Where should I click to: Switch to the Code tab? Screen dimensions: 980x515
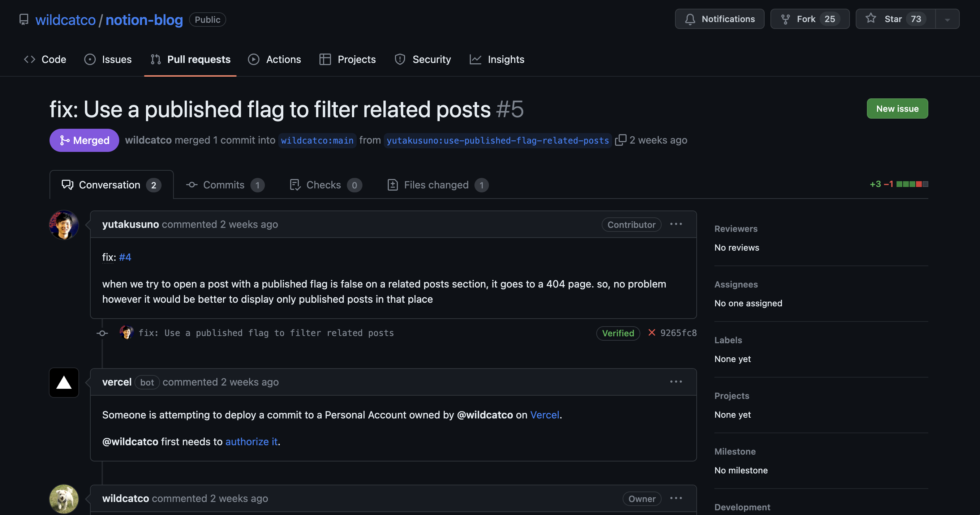(45, 59)
